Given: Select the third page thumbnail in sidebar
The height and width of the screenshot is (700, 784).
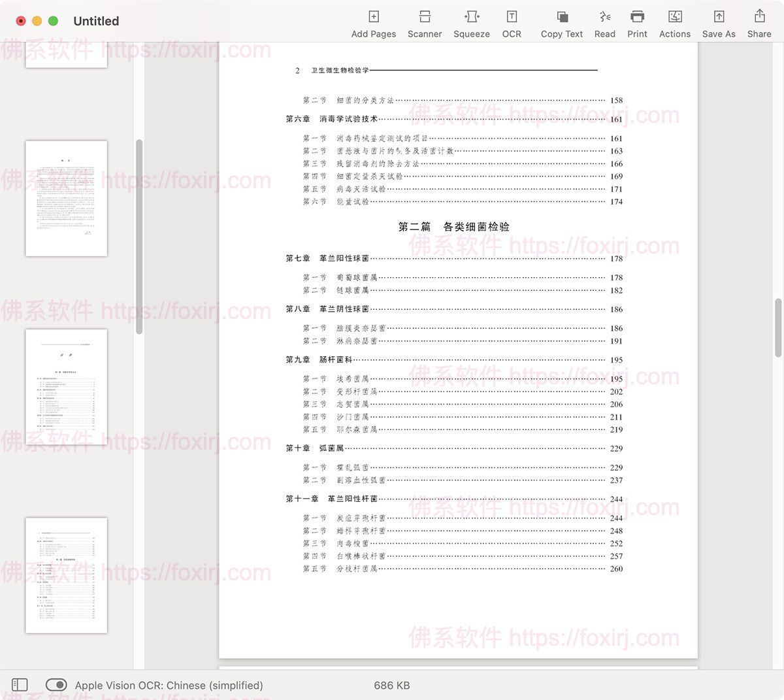Looking at the screenshot, I should pyautogui.click(x=65, y=386).
